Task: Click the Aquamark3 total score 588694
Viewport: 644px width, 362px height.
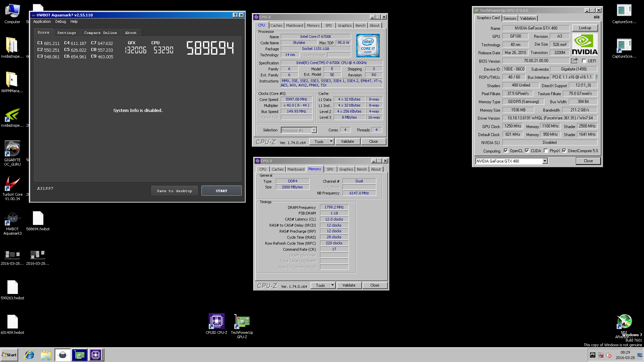Action: click(x=210, y=48)
